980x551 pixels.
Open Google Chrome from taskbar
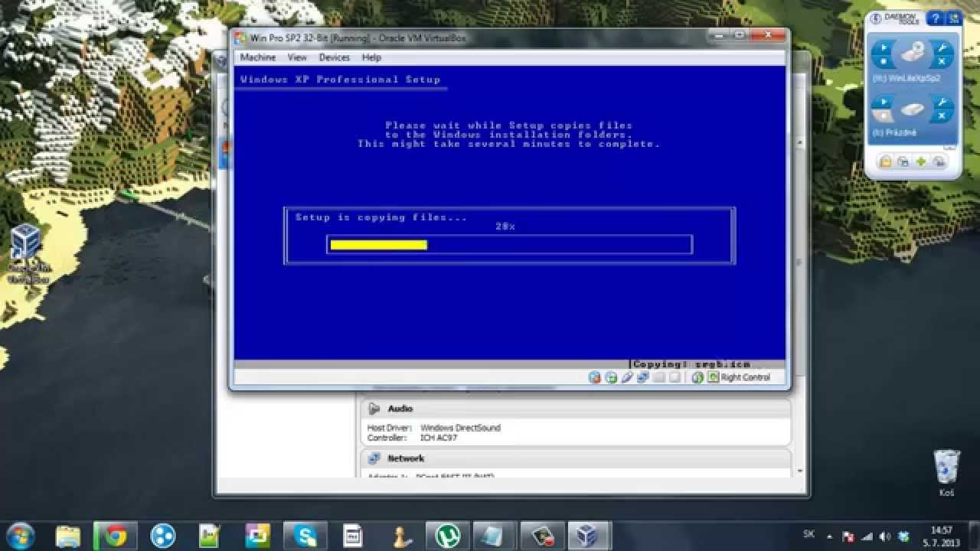coord(116,535)
